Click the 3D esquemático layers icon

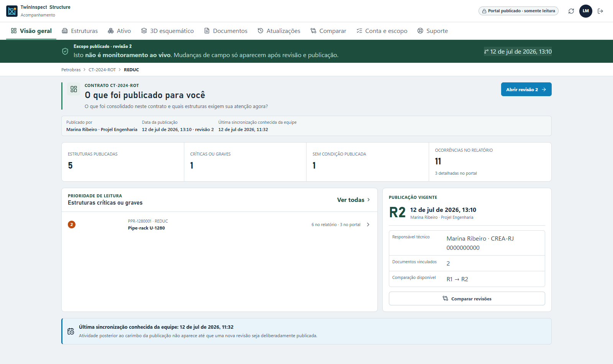(144, 31)
